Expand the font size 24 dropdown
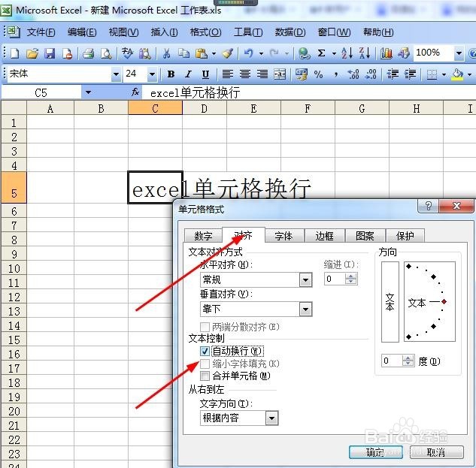The width and height of the screenshot is (476, 468). 152,74
